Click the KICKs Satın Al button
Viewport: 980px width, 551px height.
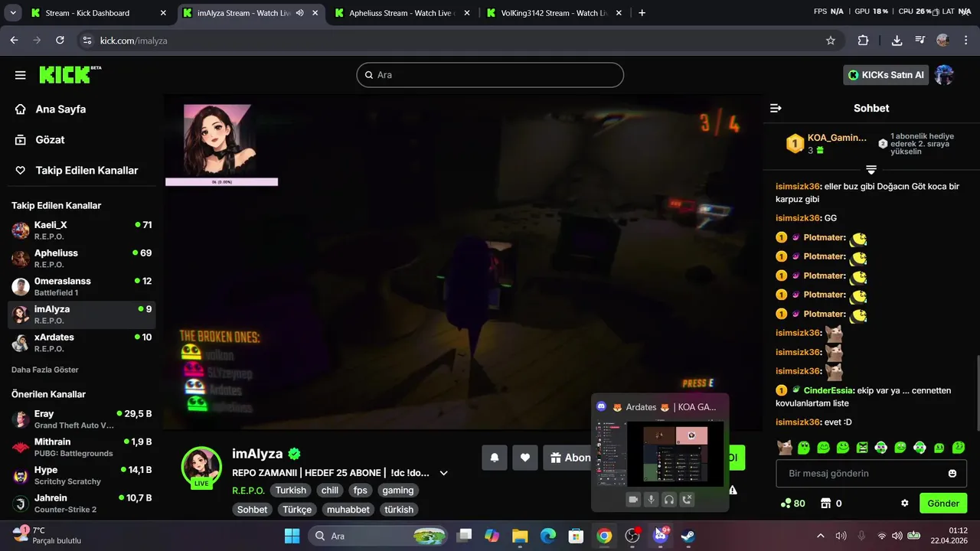pos(886,75)
